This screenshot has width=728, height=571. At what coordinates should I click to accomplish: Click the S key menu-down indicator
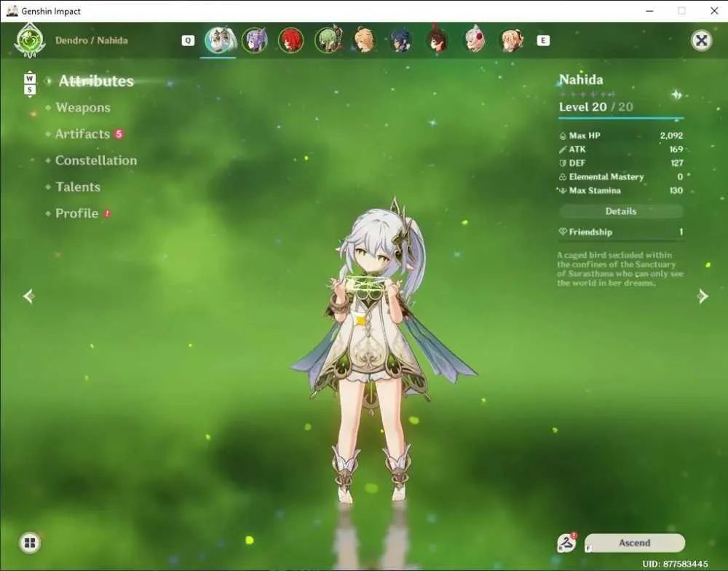point(30,90)
